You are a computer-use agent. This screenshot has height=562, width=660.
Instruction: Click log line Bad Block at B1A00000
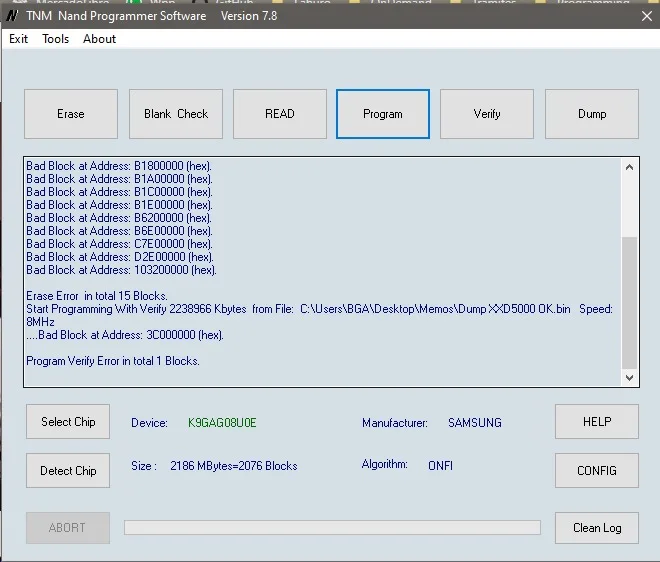pos(119,179)
